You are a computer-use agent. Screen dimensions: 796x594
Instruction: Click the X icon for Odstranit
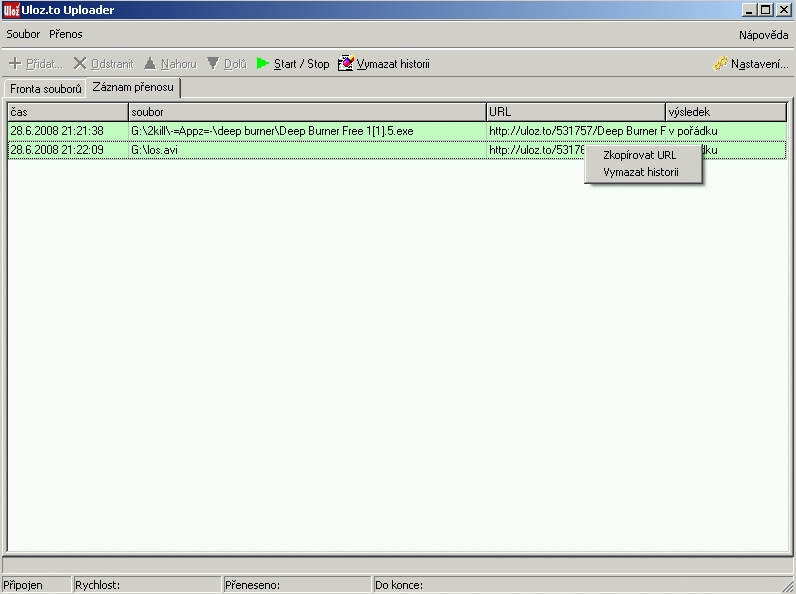[x=80, y=63]
